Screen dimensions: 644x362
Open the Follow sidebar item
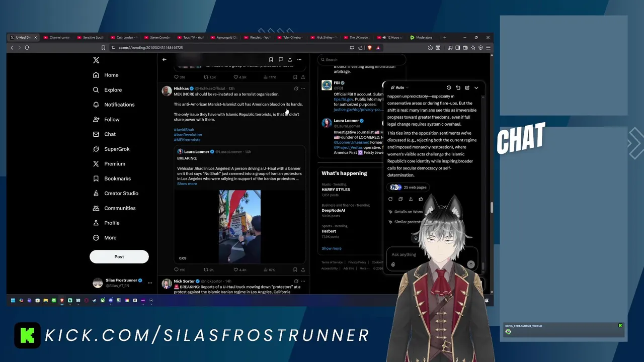point(106,120)
